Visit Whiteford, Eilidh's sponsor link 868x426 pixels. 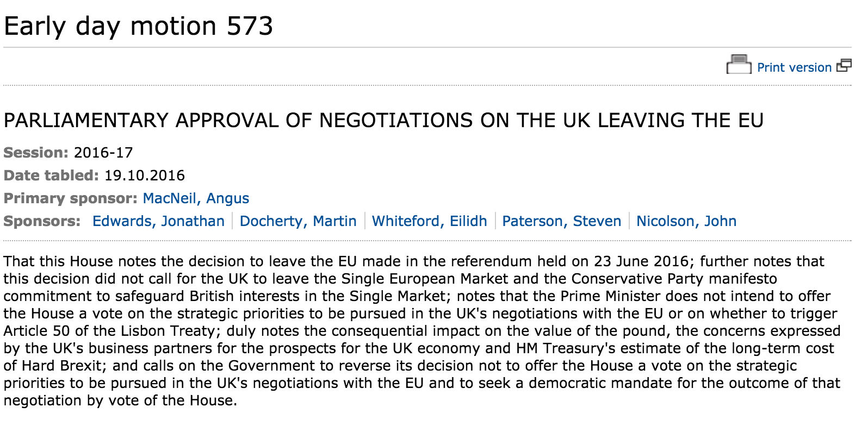point(429,221)
